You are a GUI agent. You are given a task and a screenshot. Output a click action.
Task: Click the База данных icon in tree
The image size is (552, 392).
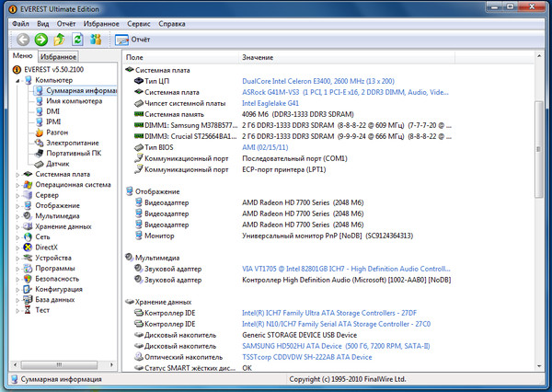pos(28,300)
